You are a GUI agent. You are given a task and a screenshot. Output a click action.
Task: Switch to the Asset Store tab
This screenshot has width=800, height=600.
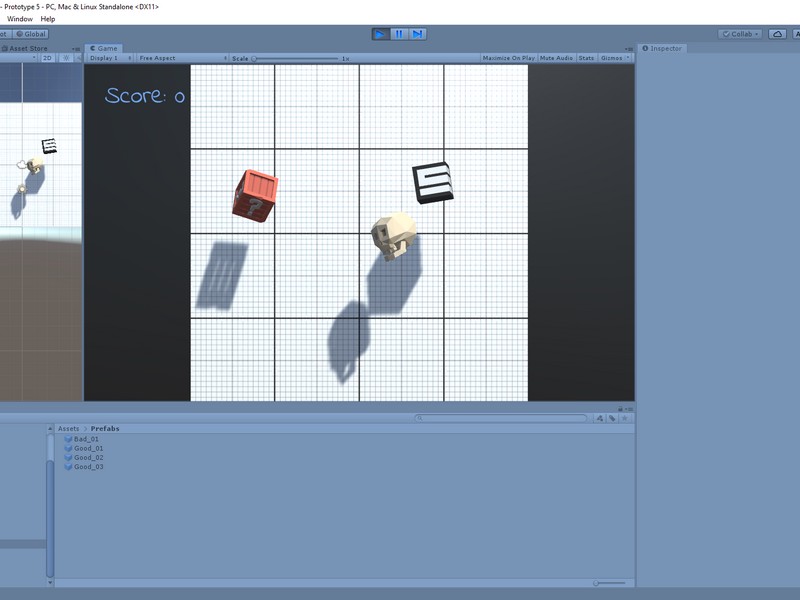(x=27, y=48)
